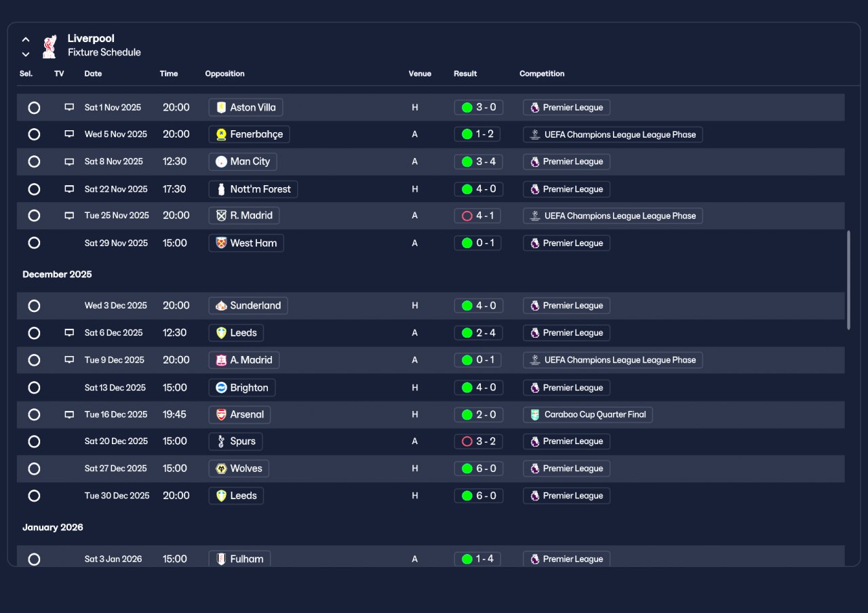Click the date Sat 8 Nov 2025
Image resolution: width=868 pixels, height=613 pixels.
pyautogui.click(x=114, y=161)
